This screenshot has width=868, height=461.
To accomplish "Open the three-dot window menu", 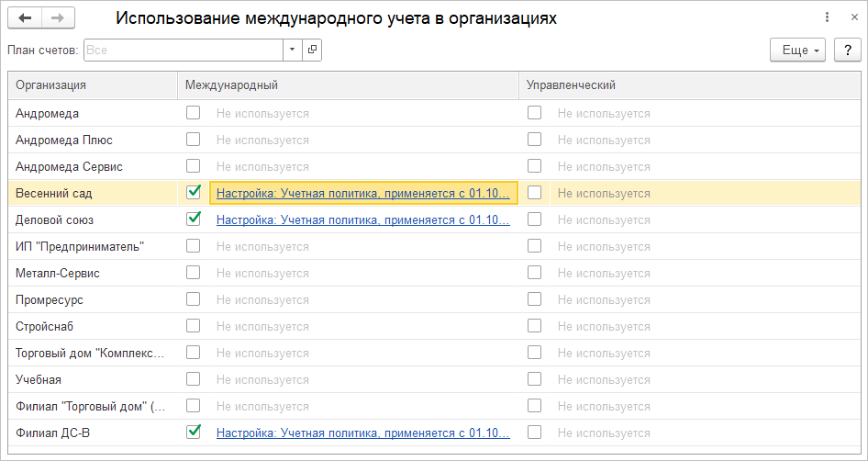I will tap(827, 17).
